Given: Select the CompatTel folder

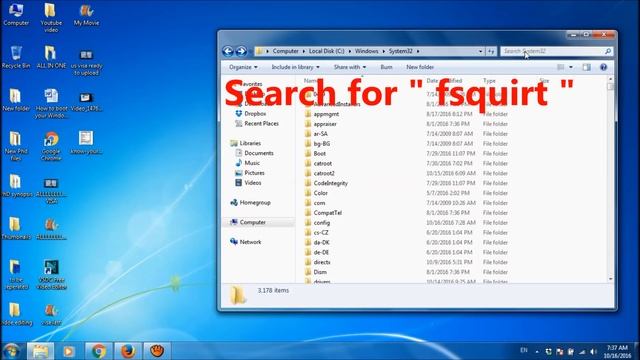Looking at the screenshot, I should click(x=327, y=213).
